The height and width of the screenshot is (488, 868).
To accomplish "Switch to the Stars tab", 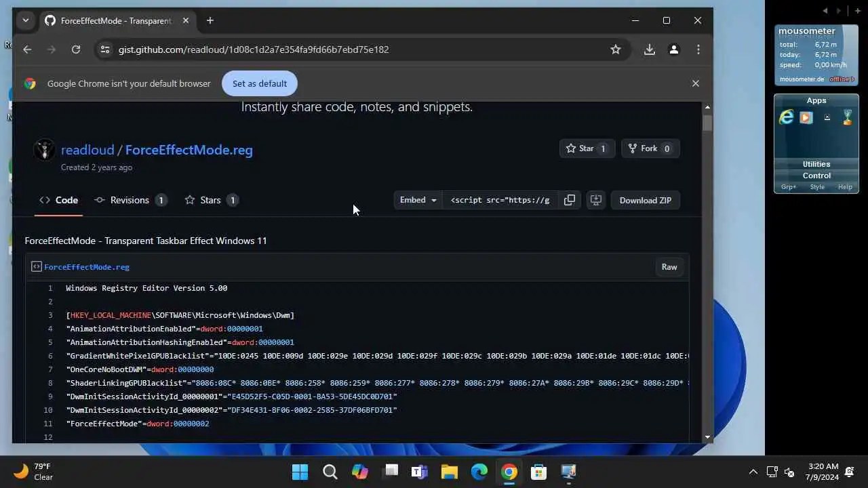I will (x=211, y=200).
